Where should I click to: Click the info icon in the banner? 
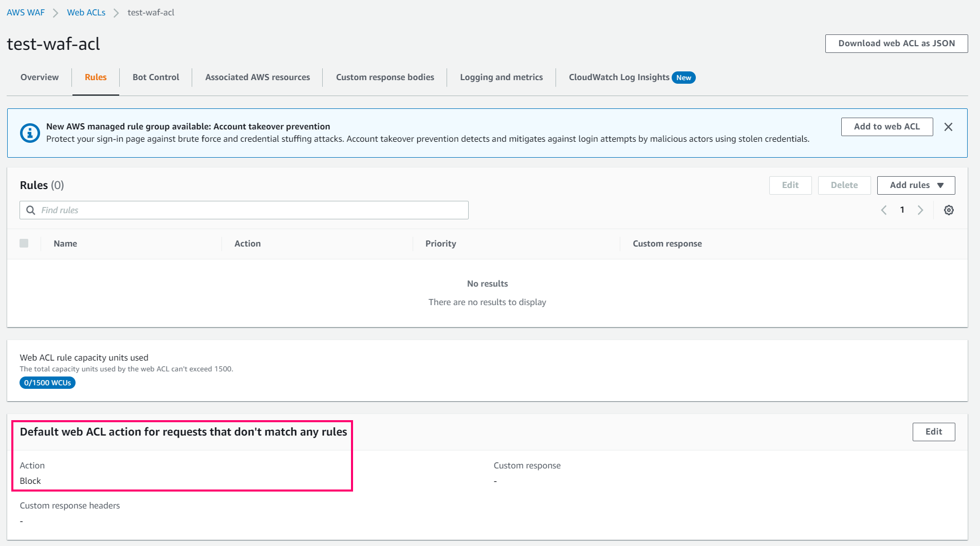point(30,133)
